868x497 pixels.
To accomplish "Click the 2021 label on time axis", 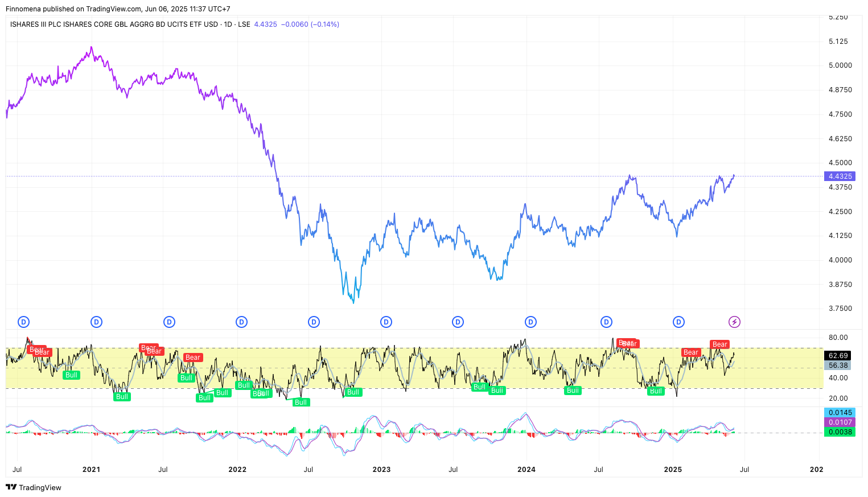I will [91, 470].
